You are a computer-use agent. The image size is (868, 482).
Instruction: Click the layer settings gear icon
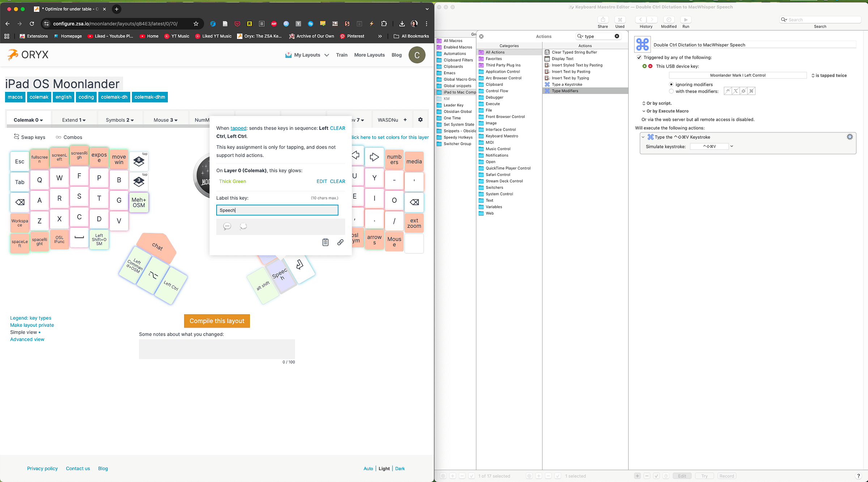click(x=420, y=120)
